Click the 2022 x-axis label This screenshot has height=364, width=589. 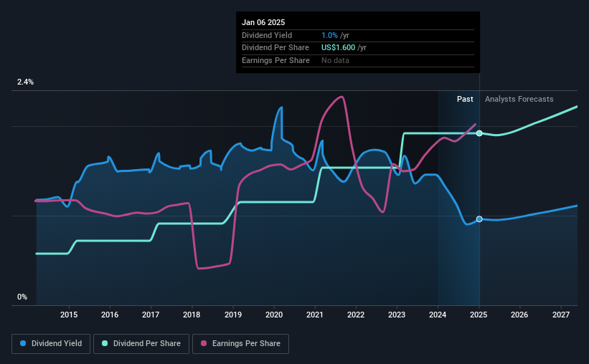[x=356, y=315]
